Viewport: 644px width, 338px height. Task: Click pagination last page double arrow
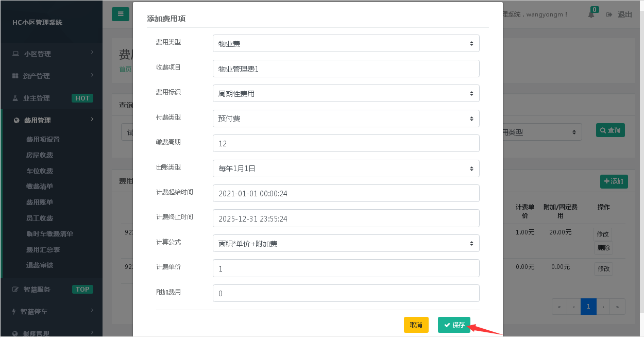point(618,307)
